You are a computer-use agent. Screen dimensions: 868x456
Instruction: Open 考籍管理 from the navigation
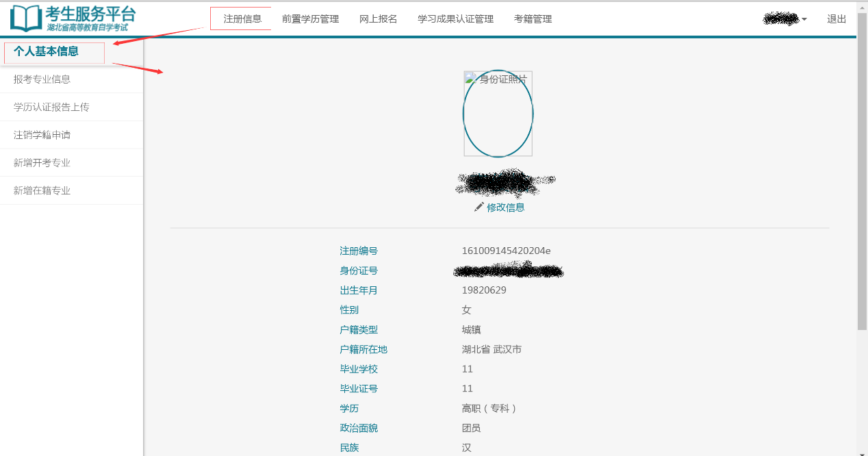click(533, 18)
